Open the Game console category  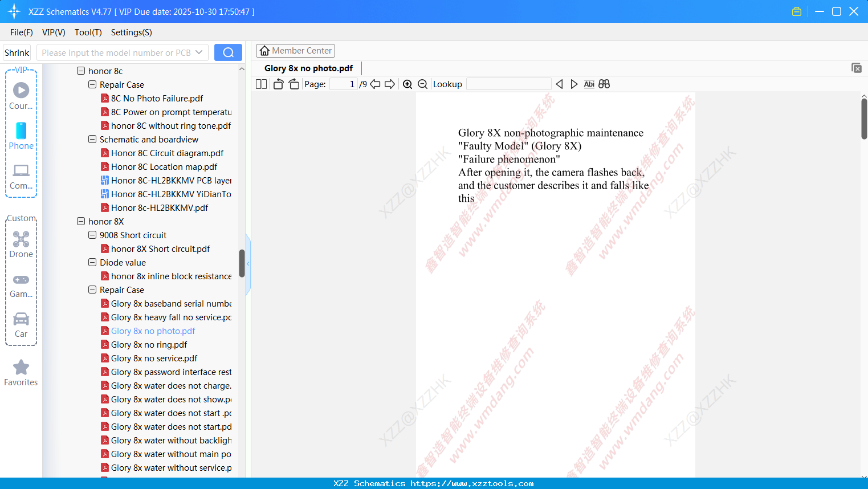pos(21,286)
